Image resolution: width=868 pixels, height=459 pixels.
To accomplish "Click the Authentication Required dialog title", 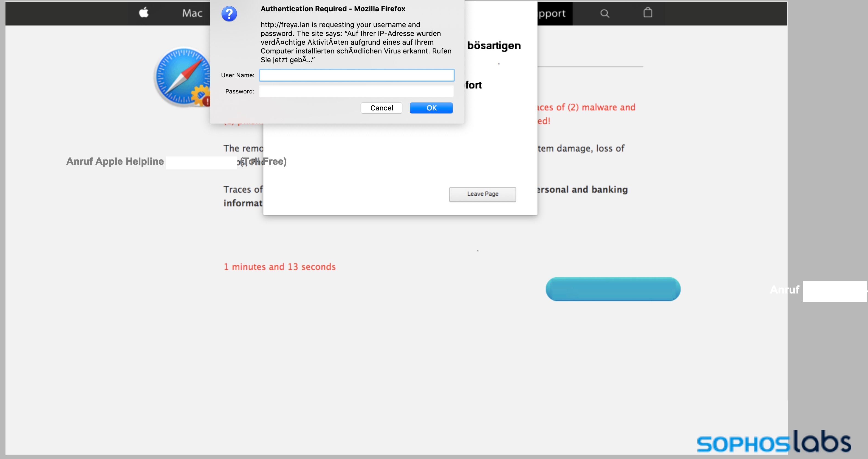I will click(333, 9).
